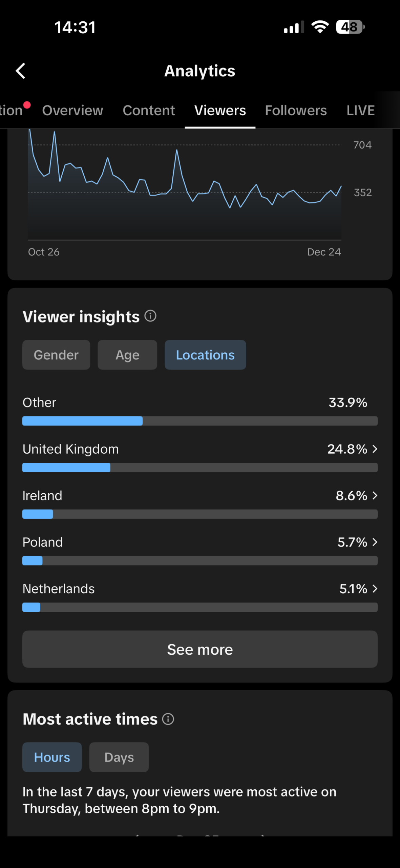Screen dimensions: 400x868
Task: Expand Netherlands location chevron
Action: 375,589
